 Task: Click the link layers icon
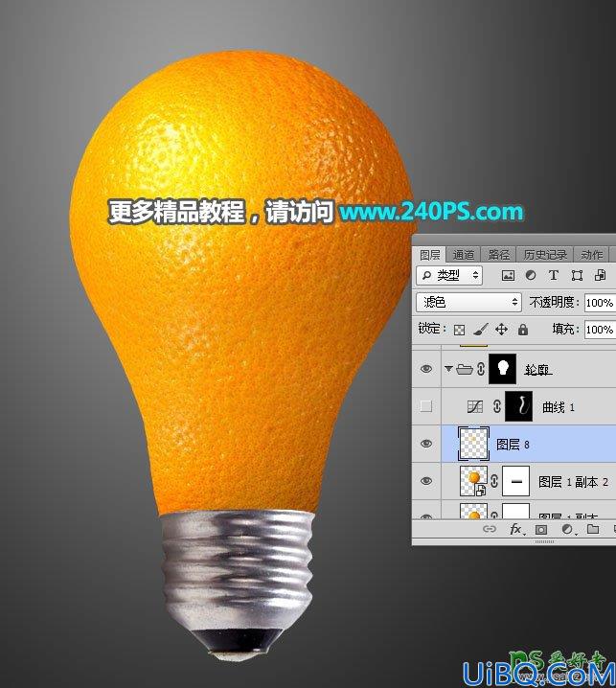490,529
